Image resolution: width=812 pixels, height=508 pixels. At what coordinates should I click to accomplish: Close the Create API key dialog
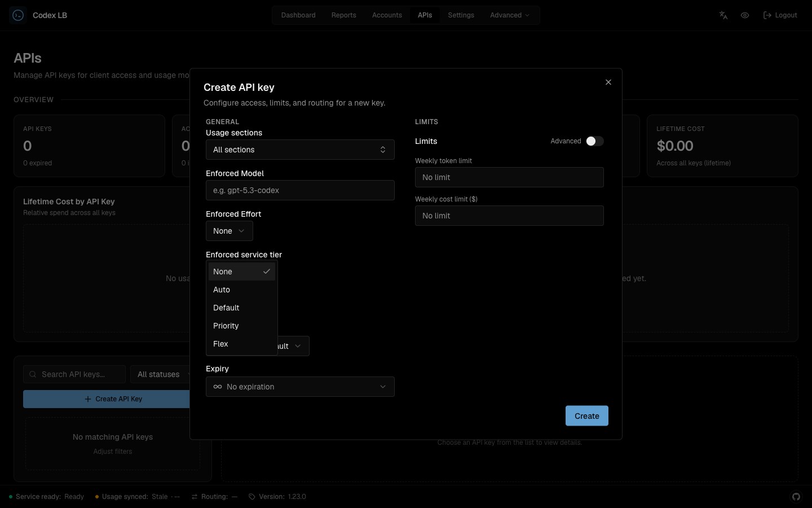(x=608, y=82)
